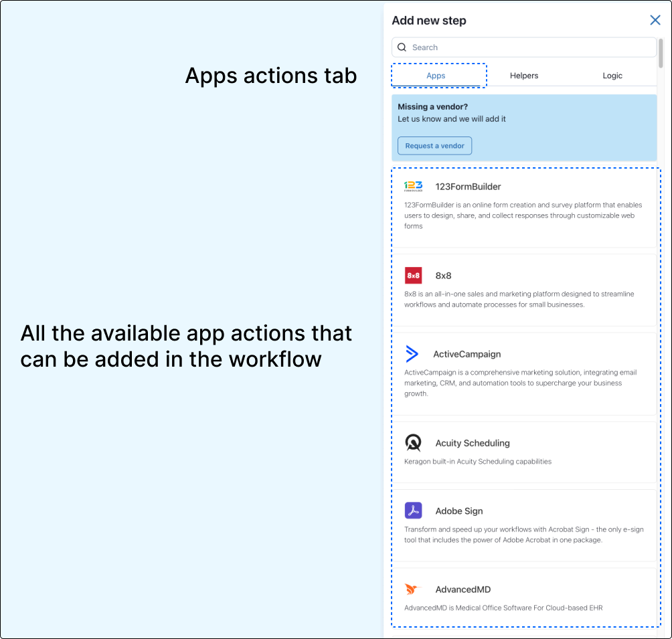This screenshot has width=672, height=639.
Task: Click the 8x8 all-in-one platform description
Action: [519, 299]
